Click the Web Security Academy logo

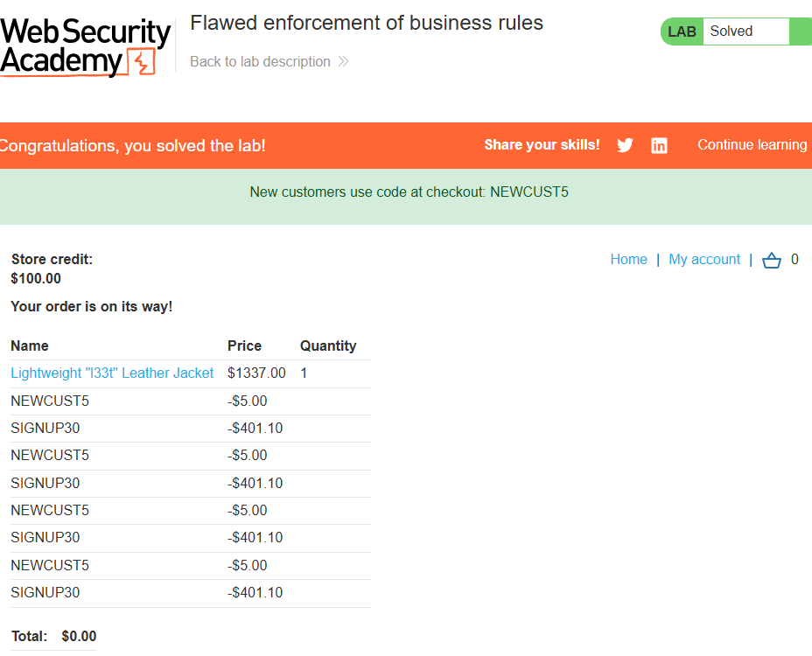pos(86,47)
